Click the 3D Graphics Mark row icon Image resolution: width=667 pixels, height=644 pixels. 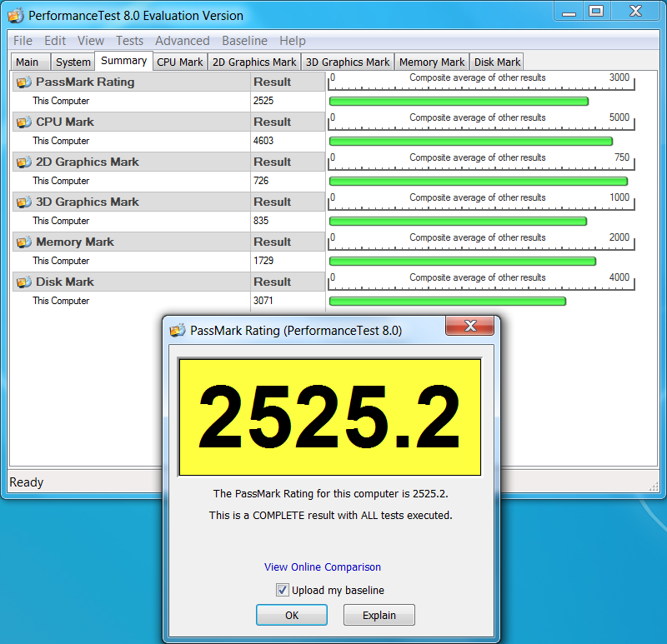(24, 202)
